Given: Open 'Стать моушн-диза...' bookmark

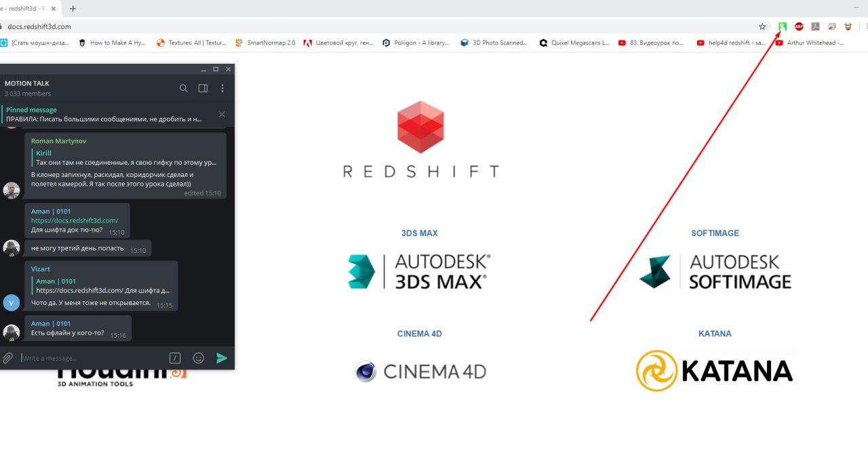Looking at the screenshot, I should [35, 43].
